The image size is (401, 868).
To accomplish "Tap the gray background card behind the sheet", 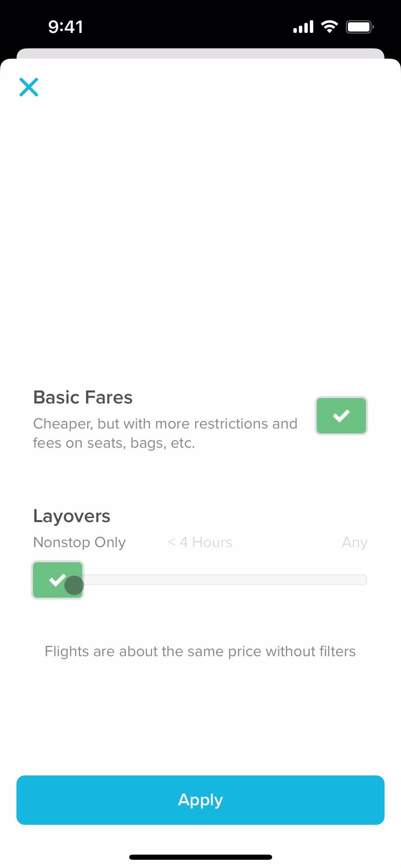I will coord(200,53).
